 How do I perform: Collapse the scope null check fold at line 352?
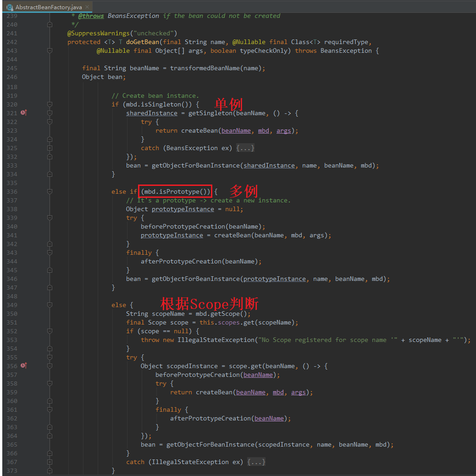(x=50, y=331)
